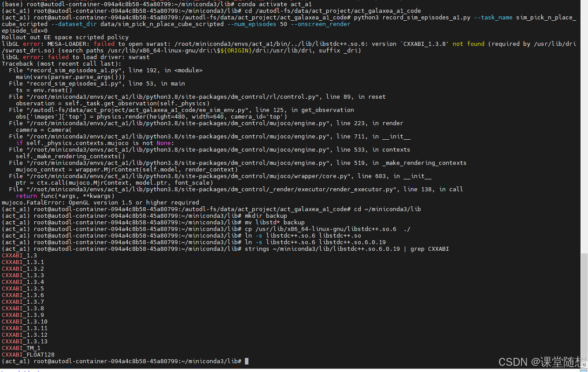Click the 'CXXABI_FLOAT128' output line
This screenshot has height=372, width=588.
28,355
